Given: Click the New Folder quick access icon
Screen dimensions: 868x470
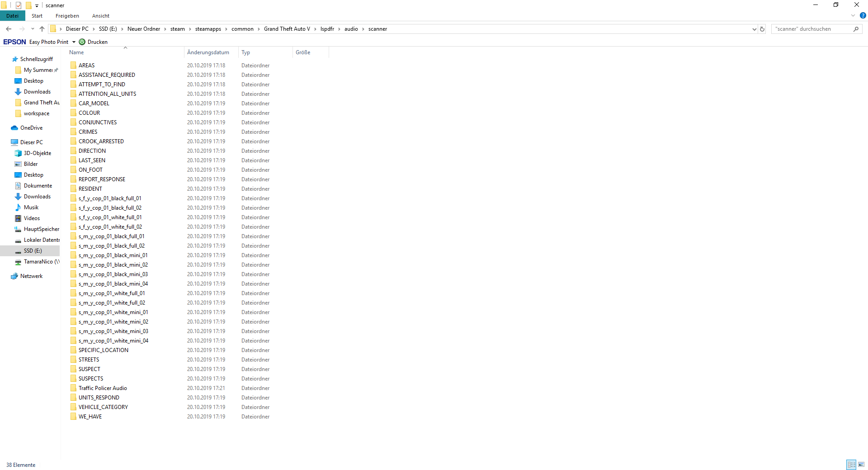Looking at the screenshot, I should [28, 5].
